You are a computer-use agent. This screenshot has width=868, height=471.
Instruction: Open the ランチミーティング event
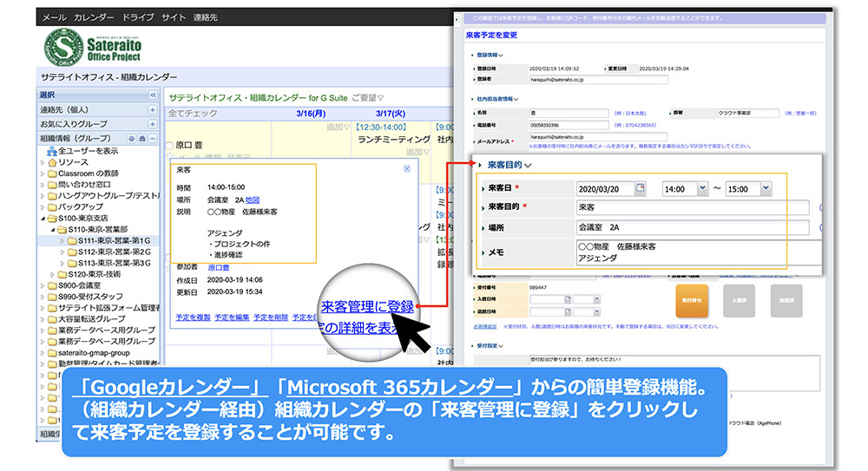click(394, 140)
